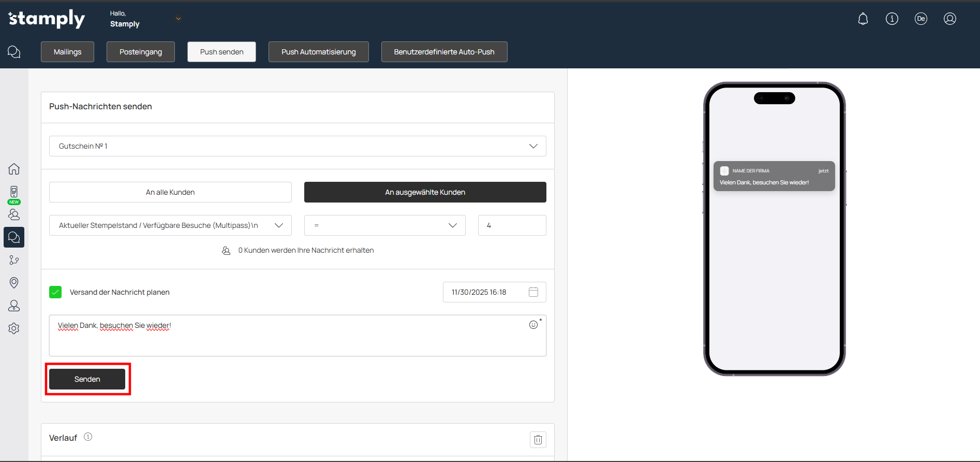Image resolution: width=980 pixels, height=462 pixels.
Task: Uncheck Versand der Nachricht planen
Action: (x=55, y=292)
